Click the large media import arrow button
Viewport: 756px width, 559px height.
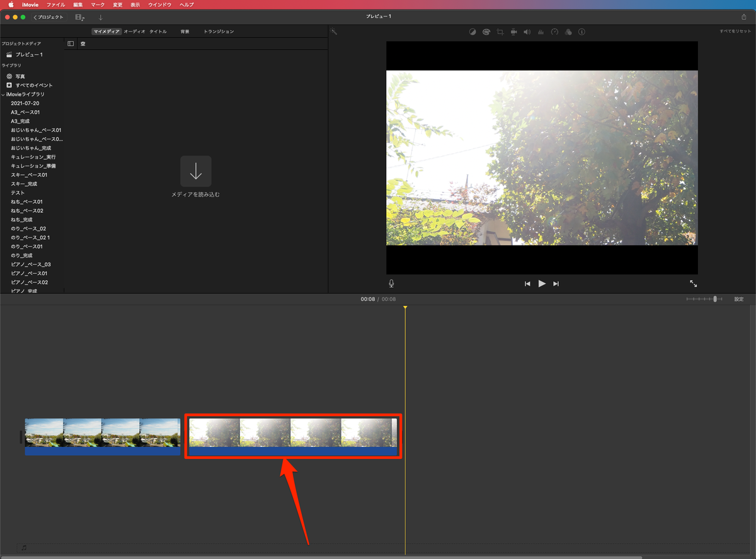click(196, 171)
